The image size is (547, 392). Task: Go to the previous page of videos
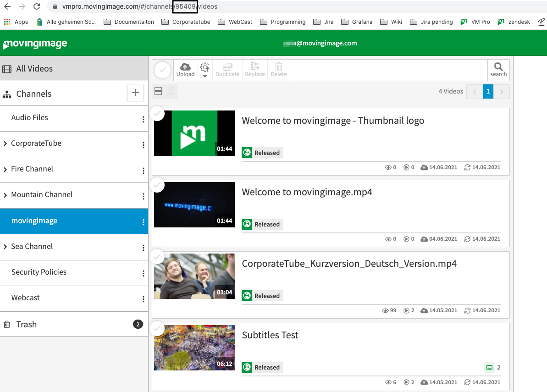[475, 91]
